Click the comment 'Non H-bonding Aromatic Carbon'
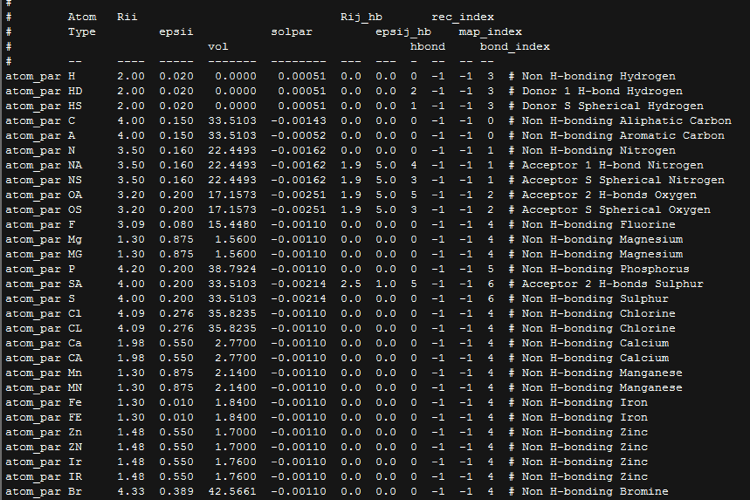 (x=623, y=136)
